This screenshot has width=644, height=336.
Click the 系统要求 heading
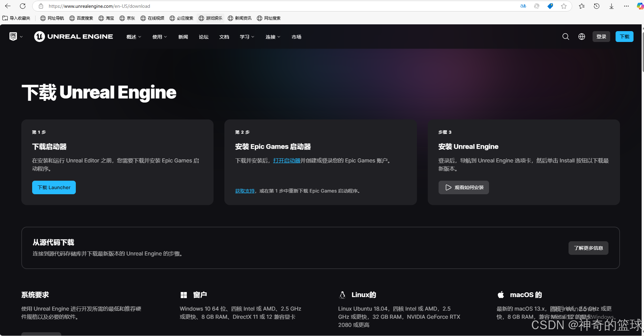pyautogui.click(x=35, y=295)
